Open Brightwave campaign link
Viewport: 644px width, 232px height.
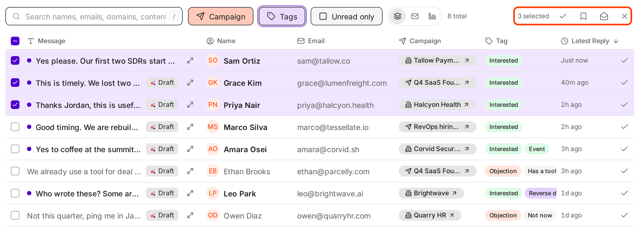point(431,193)
